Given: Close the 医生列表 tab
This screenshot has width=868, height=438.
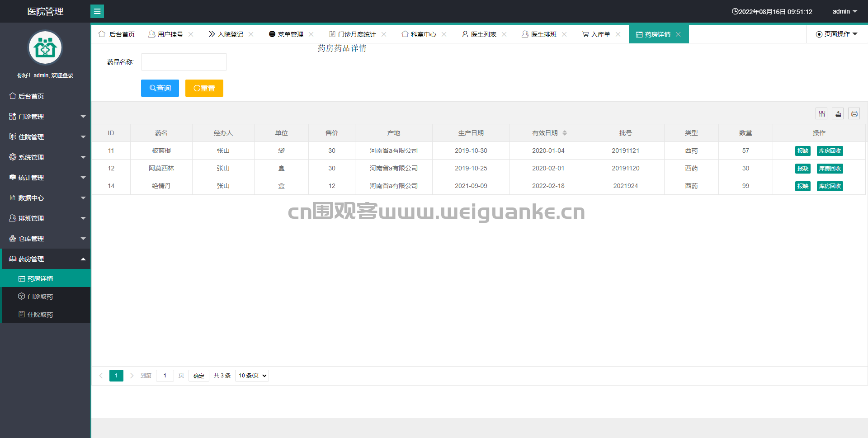Looking at the screenshot, I should click(x=504, y=34).
